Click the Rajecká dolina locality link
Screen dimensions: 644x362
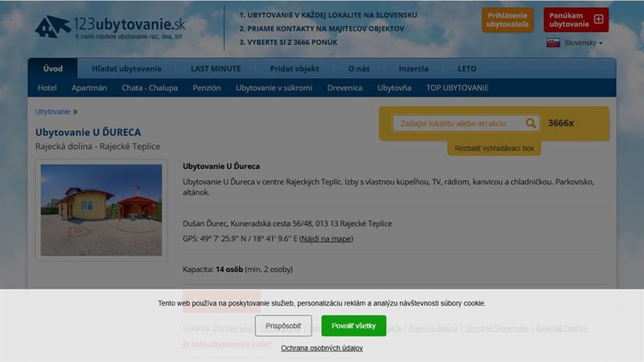[433, 328]
